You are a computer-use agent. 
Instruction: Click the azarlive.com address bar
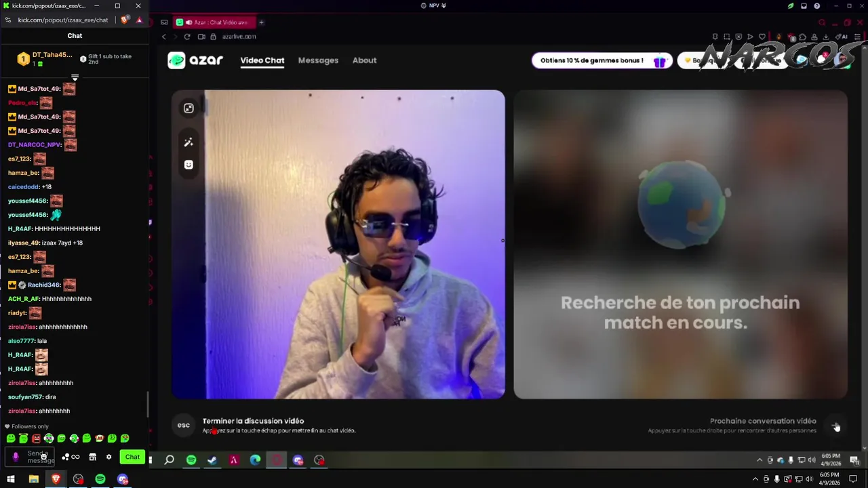(239, 37)
